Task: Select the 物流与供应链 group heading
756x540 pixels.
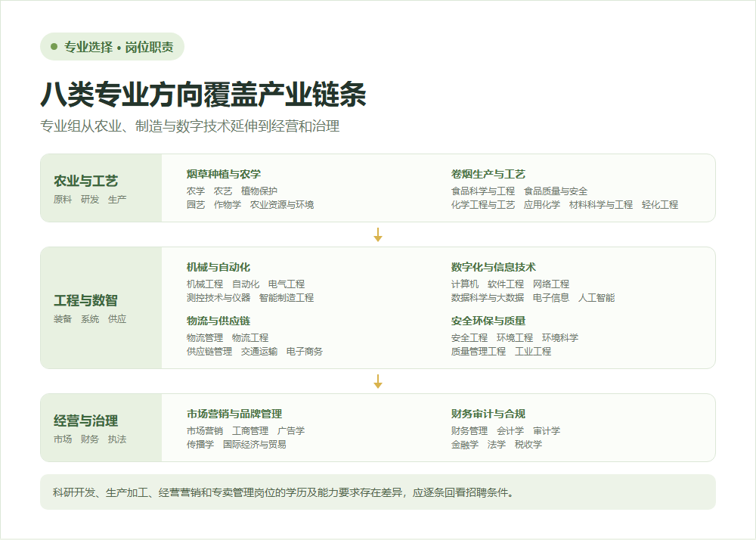Action: 218,321
